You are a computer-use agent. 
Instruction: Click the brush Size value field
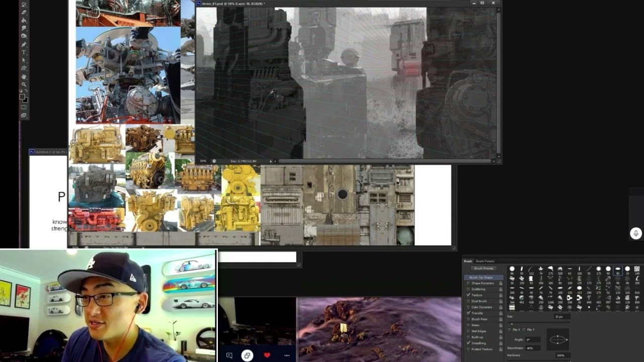tap(562, 317)
